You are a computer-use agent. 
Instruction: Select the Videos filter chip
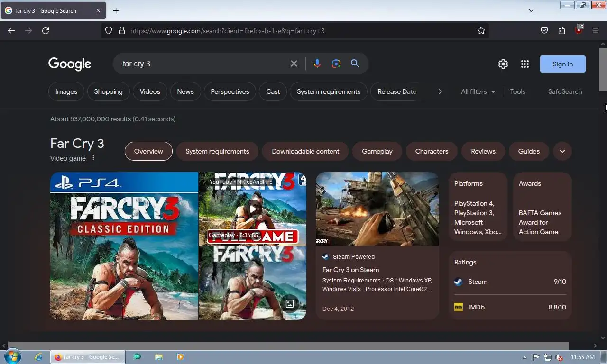coord(150,91)
